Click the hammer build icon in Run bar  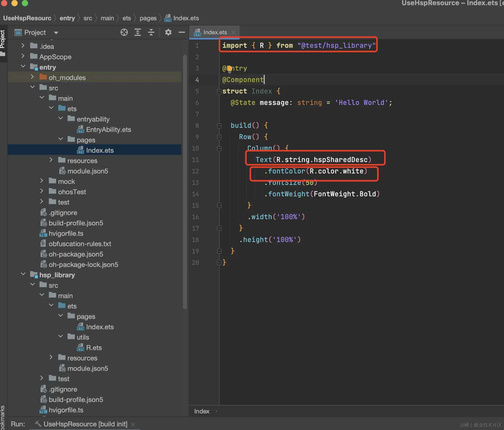pos(38,424)
